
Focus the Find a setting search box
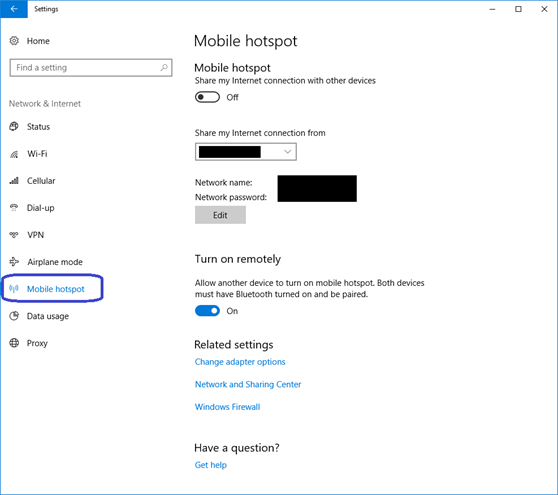tap(91, 68)
